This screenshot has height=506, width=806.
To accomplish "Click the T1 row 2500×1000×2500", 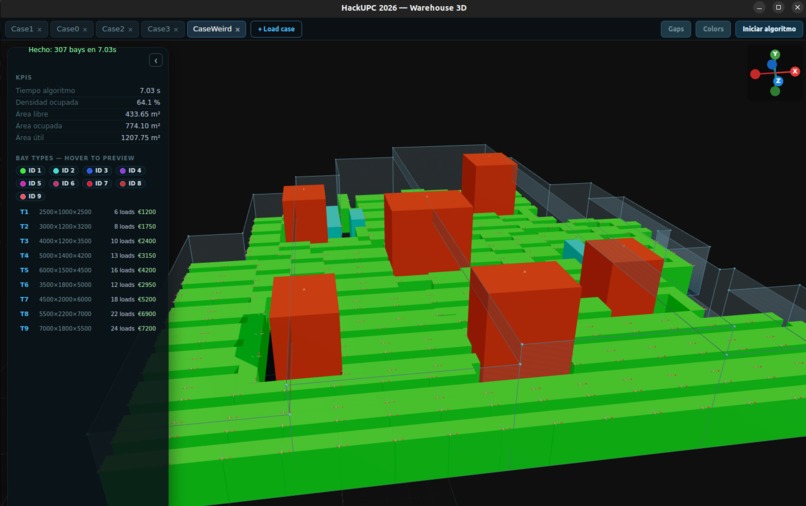I will [x=87, y=212].
